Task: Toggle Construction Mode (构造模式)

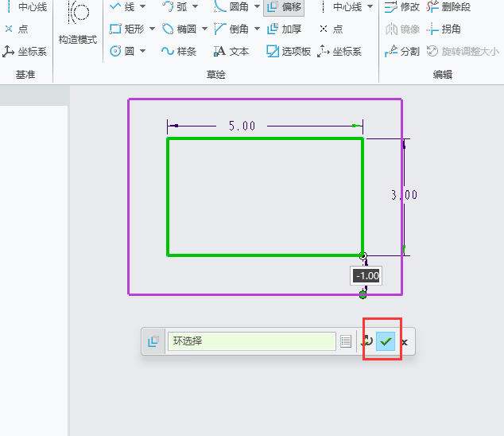Action: pos(78,24)
